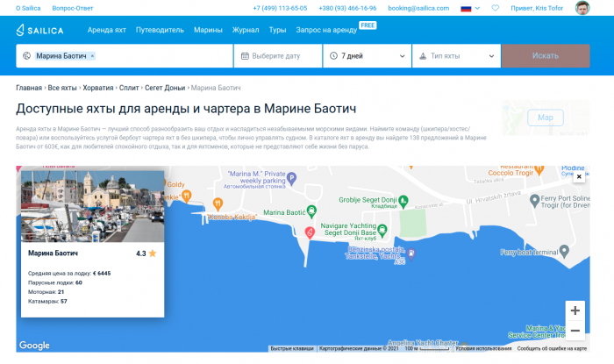The height and width of the screenshot is (364, 614).
Task: Click the Sailica logo
Action: [x=39, y=30]
